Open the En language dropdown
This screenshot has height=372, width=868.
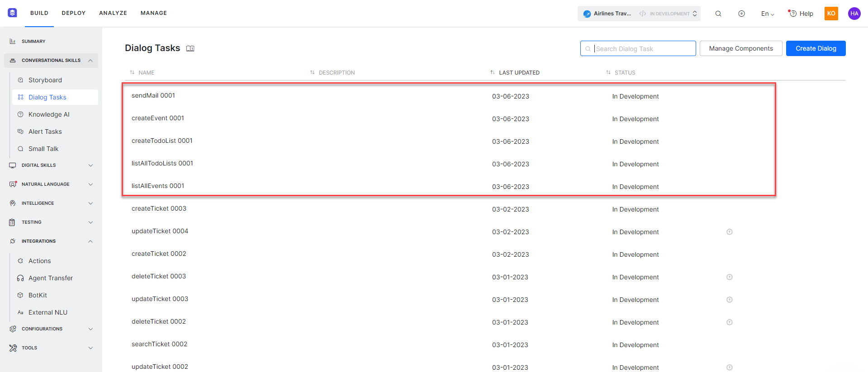768,14
